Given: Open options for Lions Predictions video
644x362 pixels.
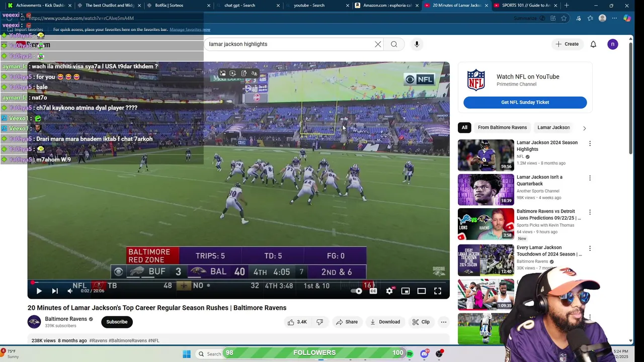Looking at the screenshot, I should click(590, 212).
